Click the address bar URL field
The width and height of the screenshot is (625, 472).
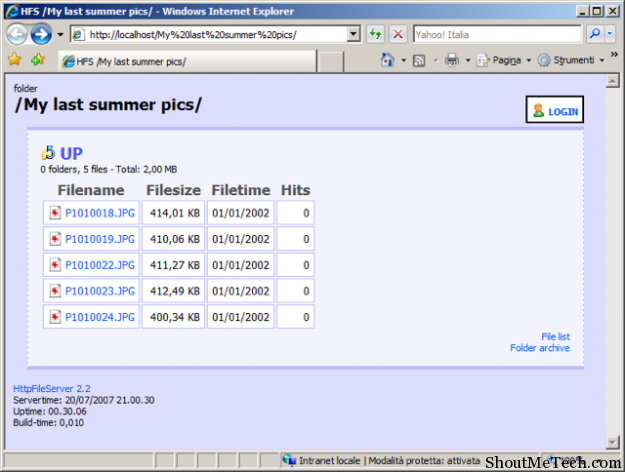click(x=215, y=35)
